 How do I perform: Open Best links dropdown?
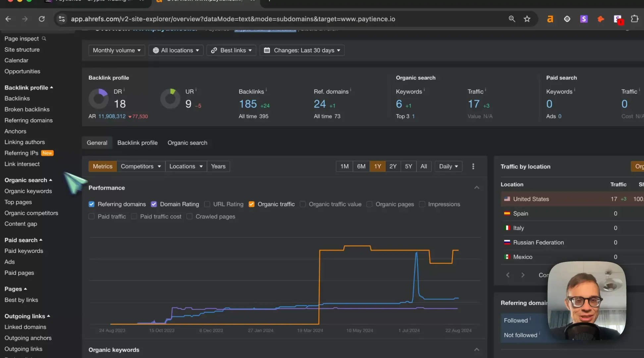click(232, 50)
